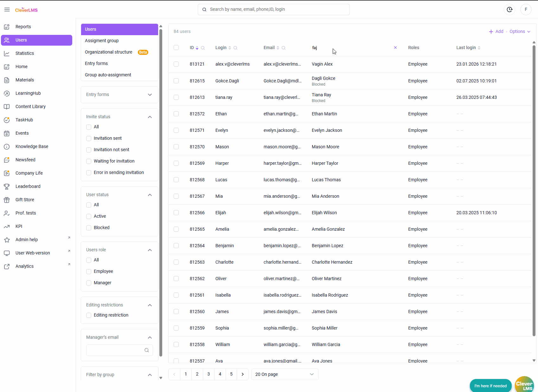Viewport: 538px width, 392px height.
Task: Check the Invitation sent checkbox
Action: point(89,138)
